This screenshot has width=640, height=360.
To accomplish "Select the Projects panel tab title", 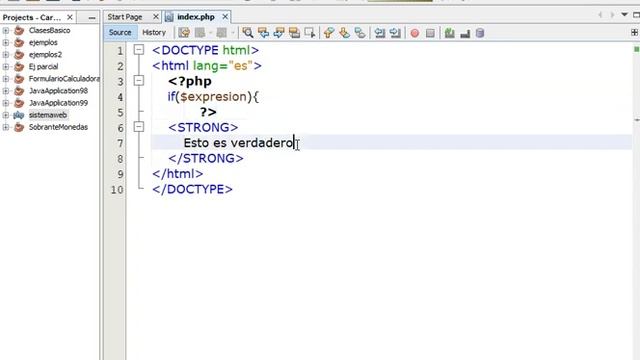I will [31, 18].
